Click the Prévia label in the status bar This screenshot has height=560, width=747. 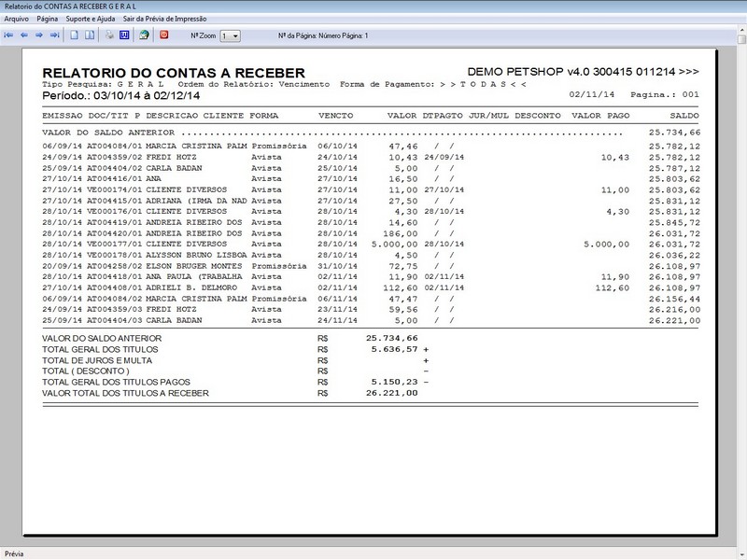click(13, 552)
